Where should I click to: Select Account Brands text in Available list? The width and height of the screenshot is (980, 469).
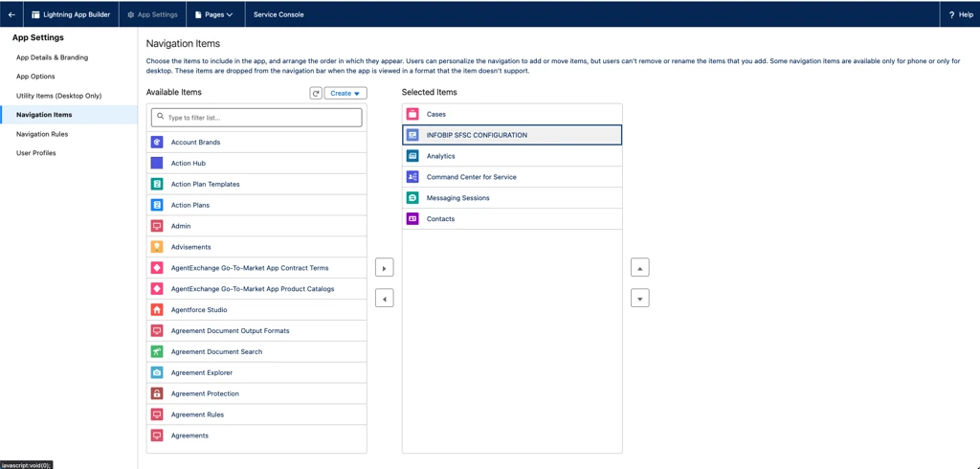195,142
